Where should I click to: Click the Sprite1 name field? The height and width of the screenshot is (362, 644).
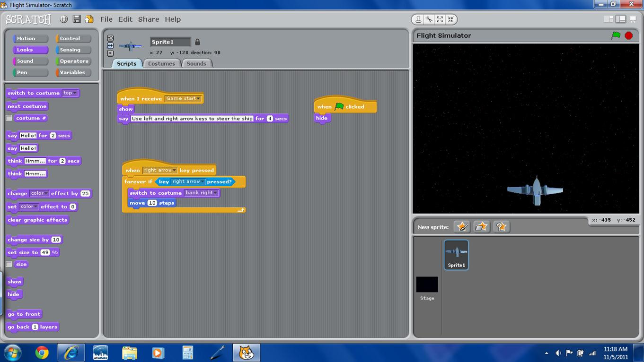(x=170, y=42)
